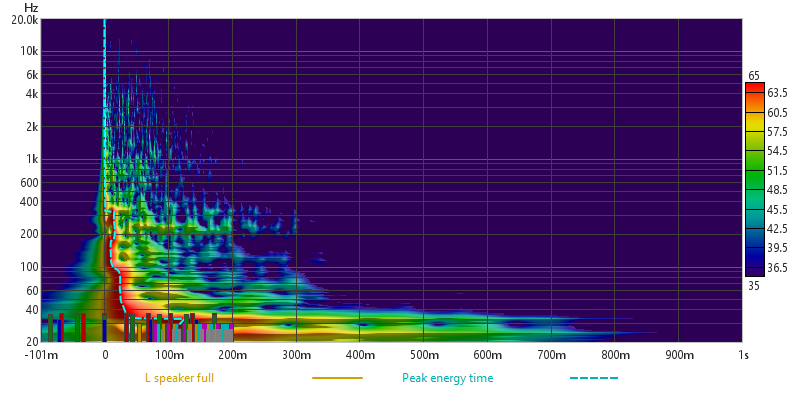The width and height of the screenshot is (800, 393).
Task: Click the '6k' frequency axis label
Action: click(x=32, y=75)
